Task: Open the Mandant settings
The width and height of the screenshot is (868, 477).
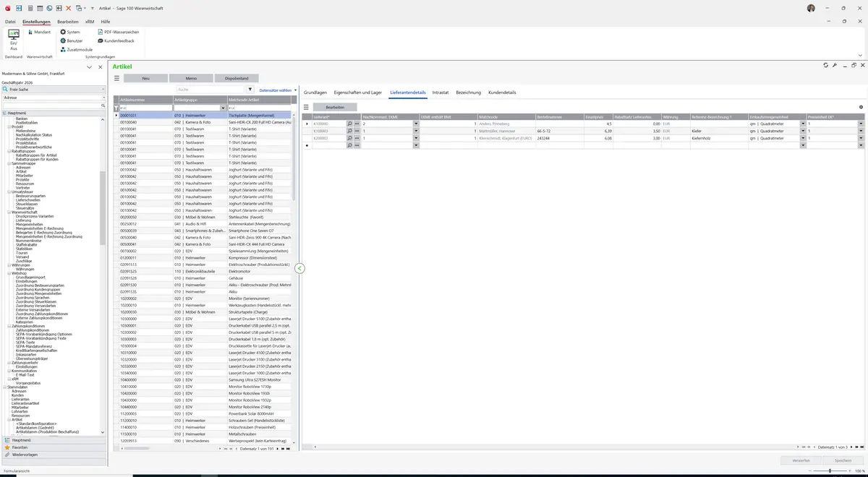Action: [39, 33]
